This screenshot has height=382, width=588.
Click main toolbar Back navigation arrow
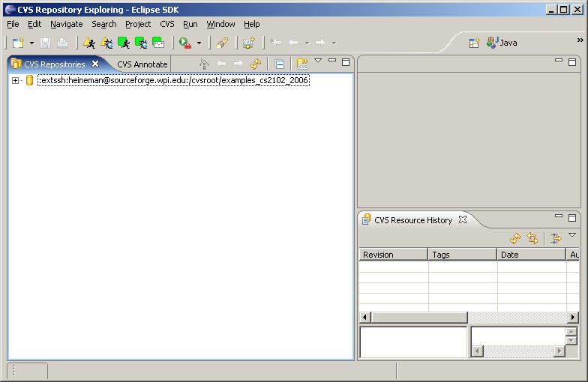pyautogui.click(x=294, y=43)
